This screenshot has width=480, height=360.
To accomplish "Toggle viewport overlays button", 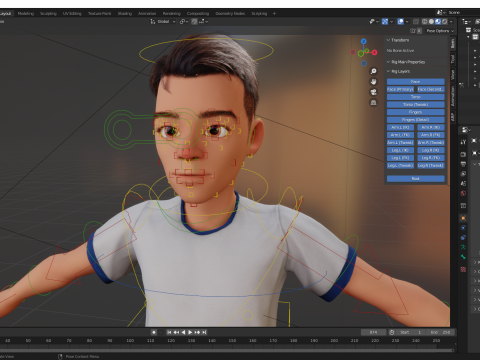I will pyautogui.click(x=401, y=21).
